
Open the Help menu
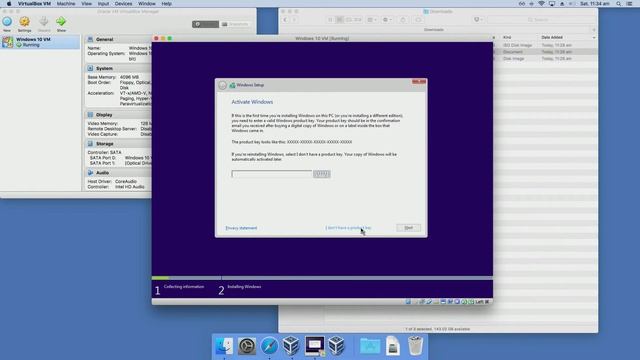tap(166, 4)
